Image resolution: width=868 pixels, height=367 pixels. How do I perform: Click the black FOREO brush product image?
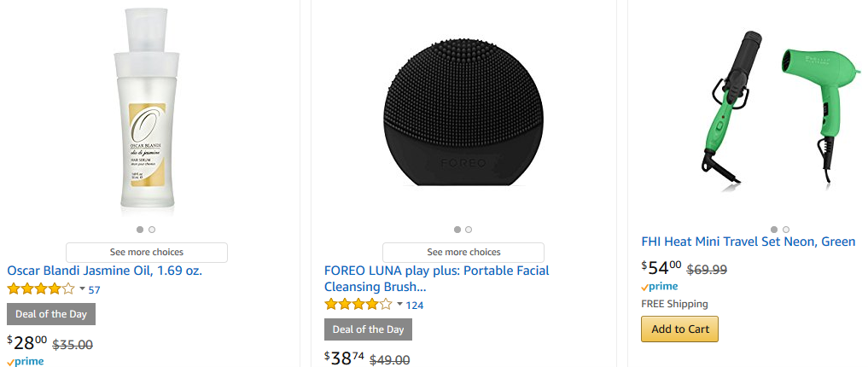click(x=463, y=111)
